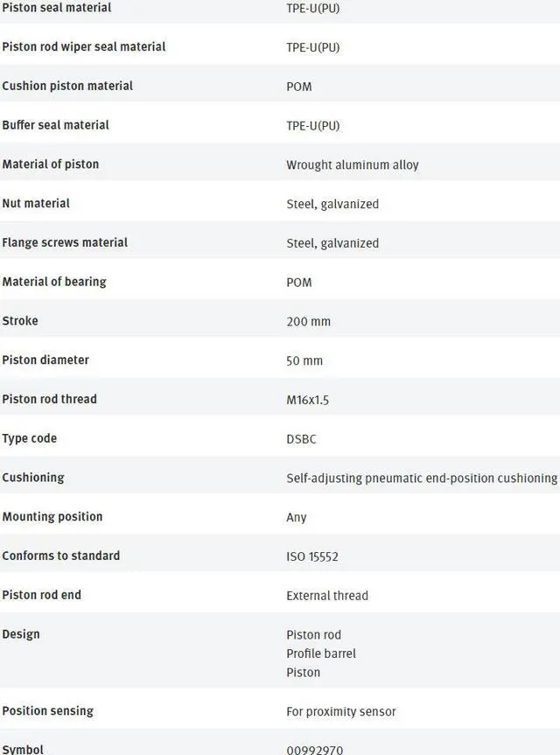Click the "Wrought aluminum alloy" value
This screenshot has width=560, height=755.
353,164
